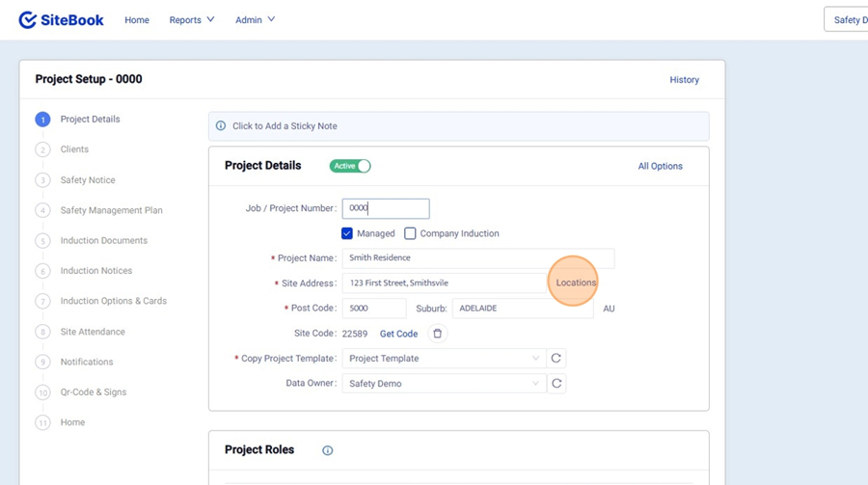Screen dimensions: 868x485
Task: Expand the Data Owner dropdown
Action: click(444, 384)
